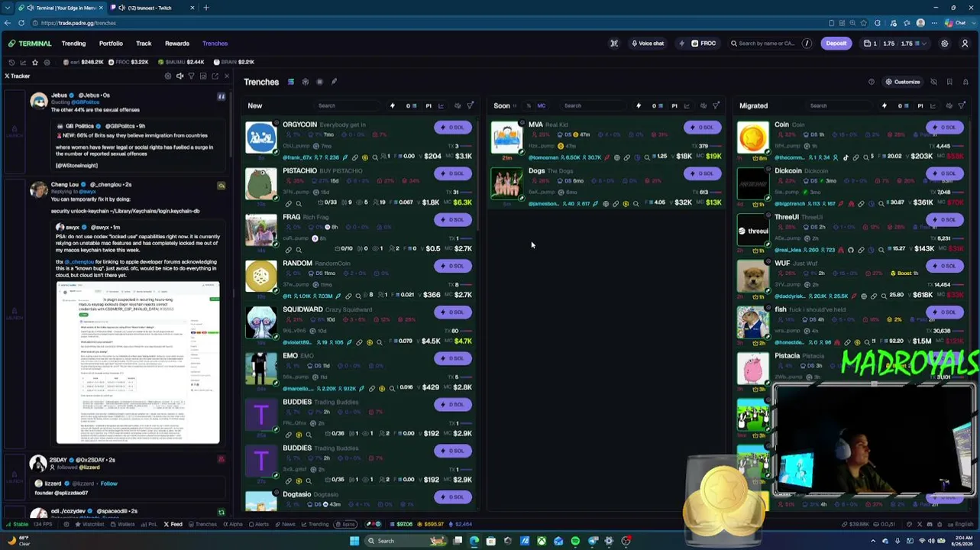Screen dimensions: 980x550
Task: Open Spotify from the taskbar
Action: coord(575,541)
